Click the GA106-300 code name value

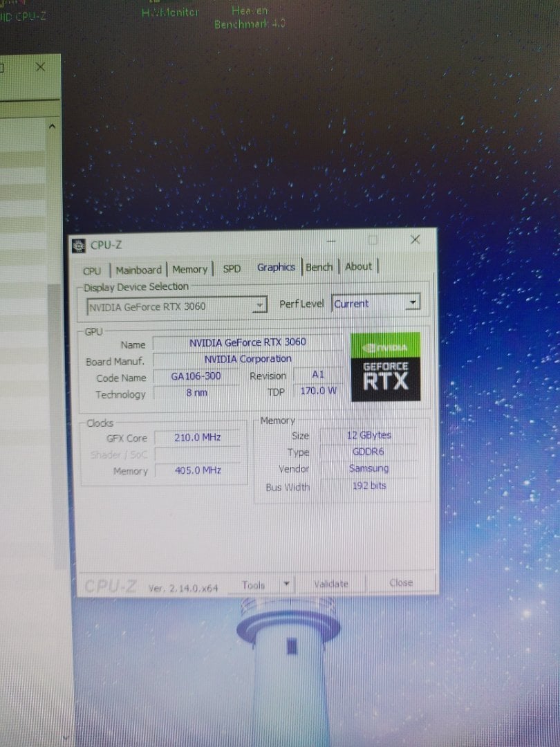coord(196,376)
